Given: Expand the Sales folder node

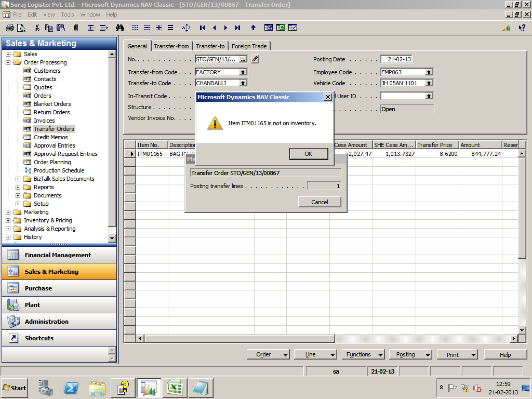Looking at the screenshot, I should (8, 54).
